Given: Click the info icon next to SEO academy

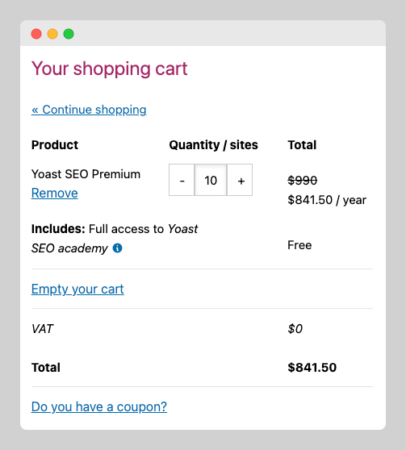Looking at the screenshot, I should pos(117,248).
